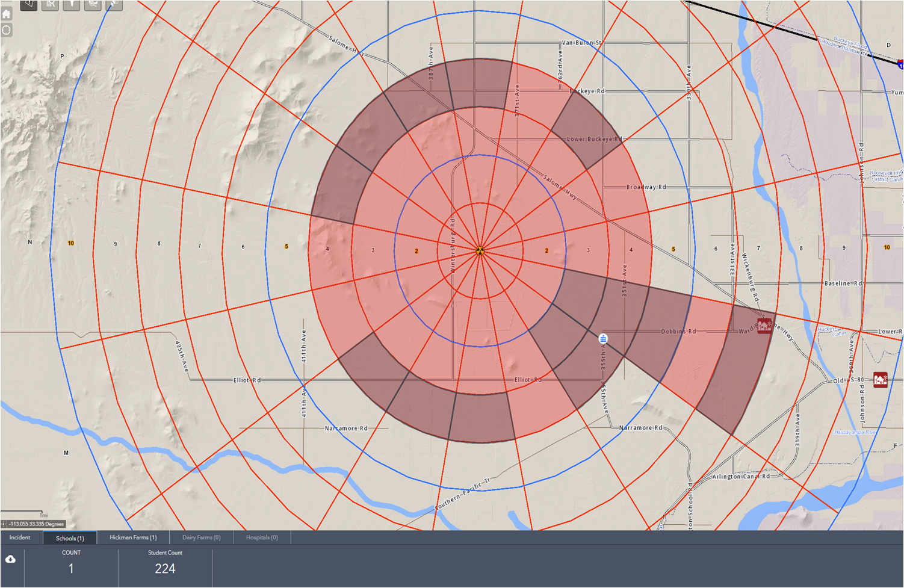Viewport: 904px width, 588px height.
Task: Open the Dairy Farms (0) tab
Action: tap(201, 537)
